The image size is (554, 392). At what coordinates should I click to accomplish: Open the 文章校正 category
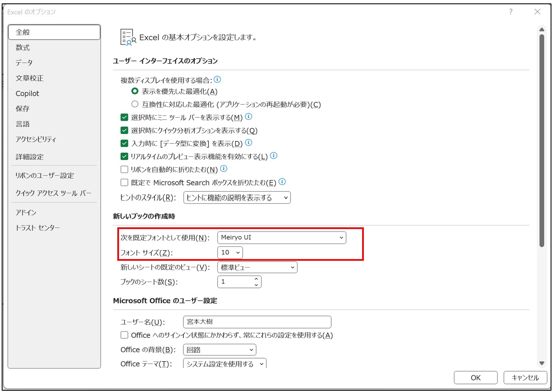pos(54,78)
